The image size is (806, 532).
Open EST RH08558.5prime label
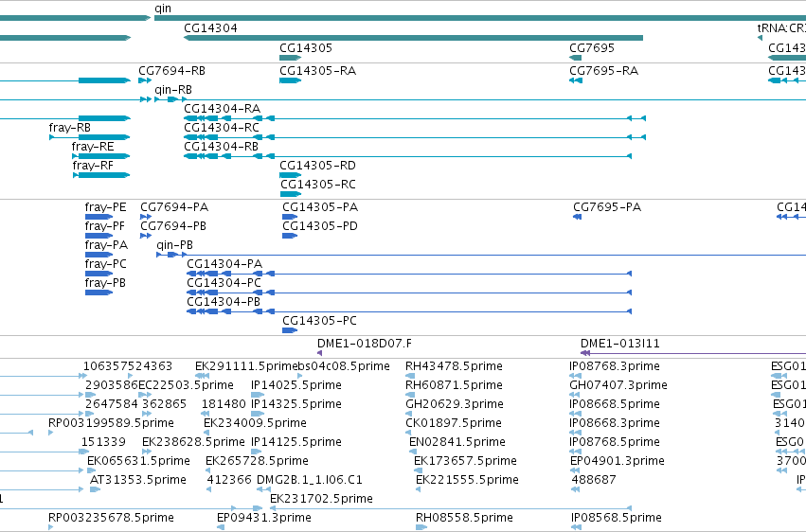464,518
